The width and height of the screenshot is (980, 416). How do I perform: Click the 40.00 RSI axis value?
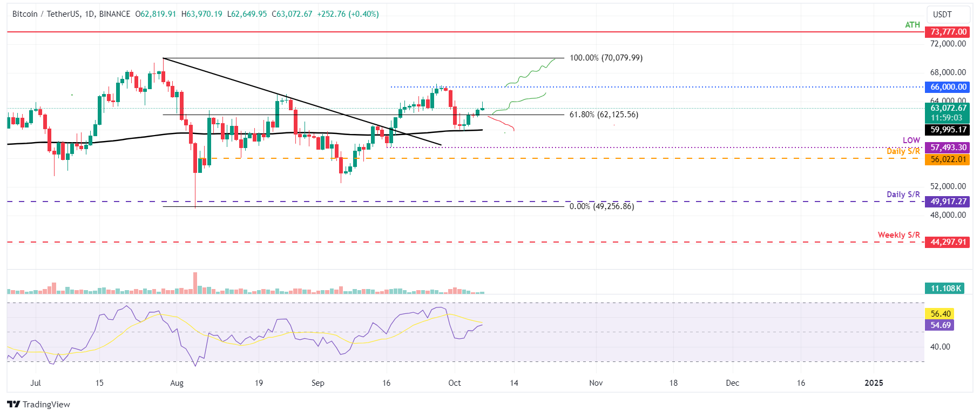pos(940,347)
